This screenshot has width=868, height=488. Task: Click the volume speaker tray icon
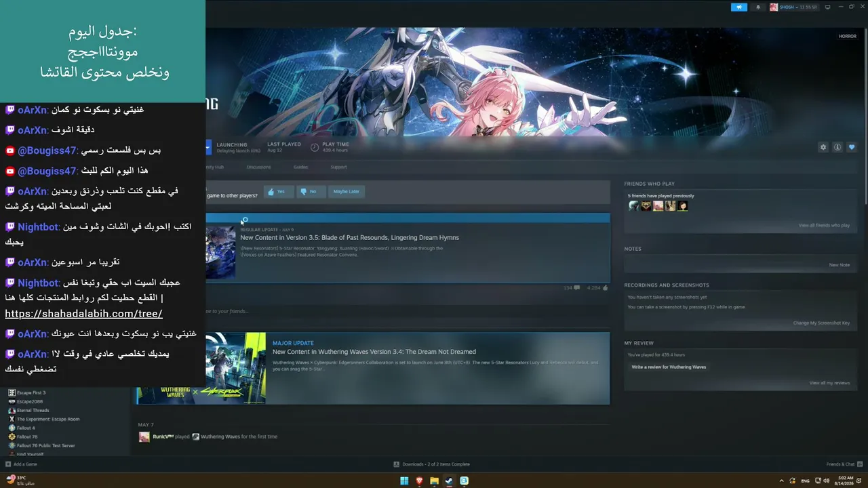(x=827, y=481)
